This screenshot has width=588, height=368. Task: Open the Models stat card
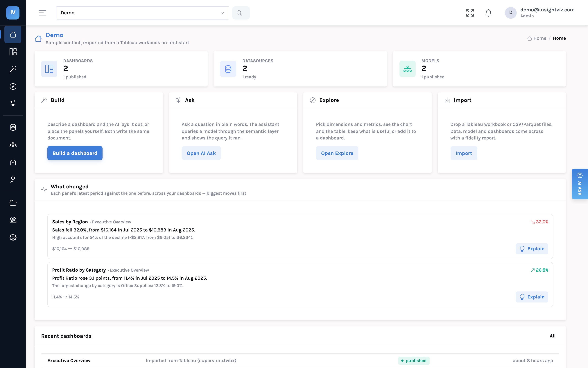479,69
